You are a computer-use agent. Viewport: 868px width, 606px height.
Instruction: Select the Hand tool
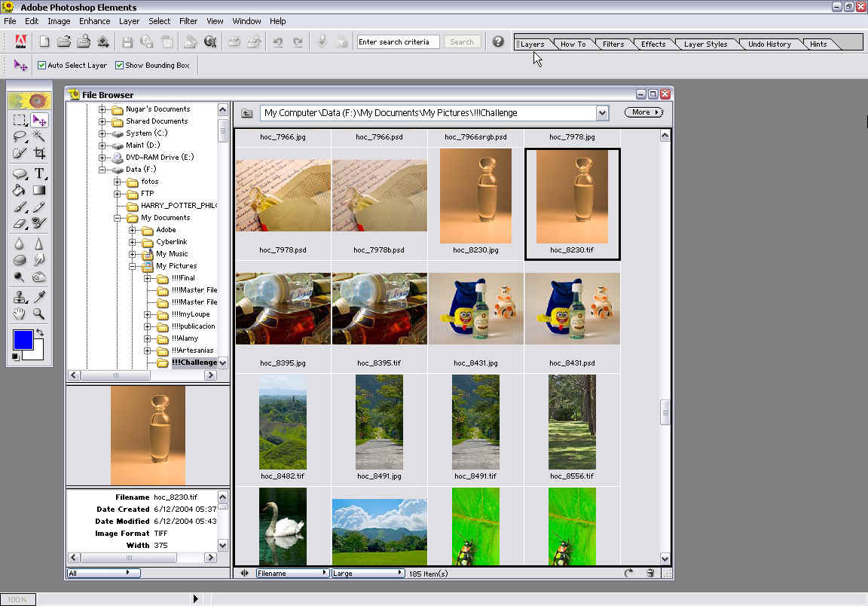coord(20,314)
